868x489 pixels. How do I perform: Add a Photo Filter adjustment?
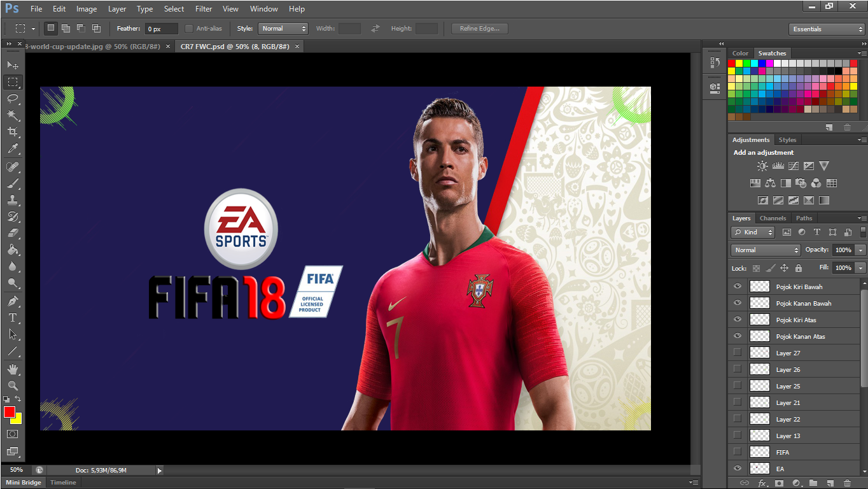(x=801, y=183)
